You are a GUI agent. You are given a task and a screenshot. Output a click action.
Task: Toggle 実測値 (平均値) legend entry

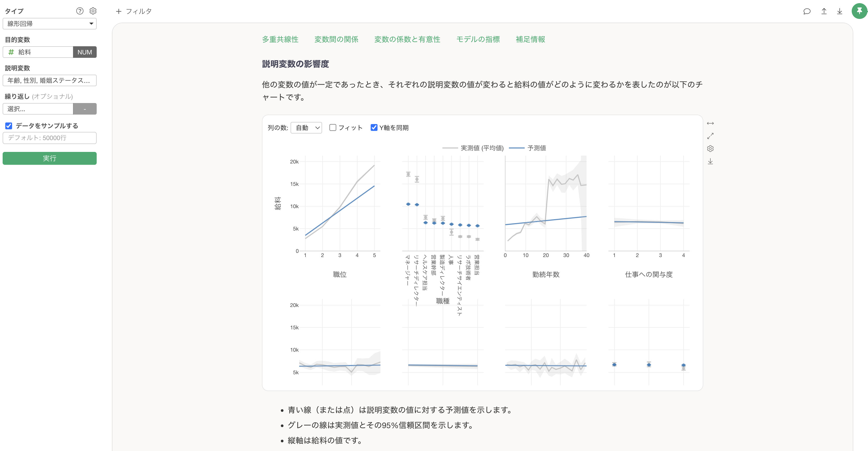point(473,148)
